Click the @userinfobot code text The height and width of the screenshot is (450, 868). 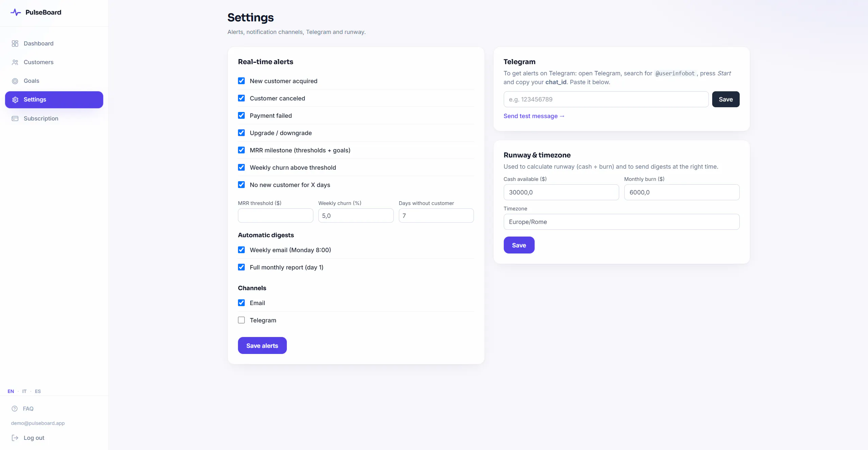click(675, 73)
